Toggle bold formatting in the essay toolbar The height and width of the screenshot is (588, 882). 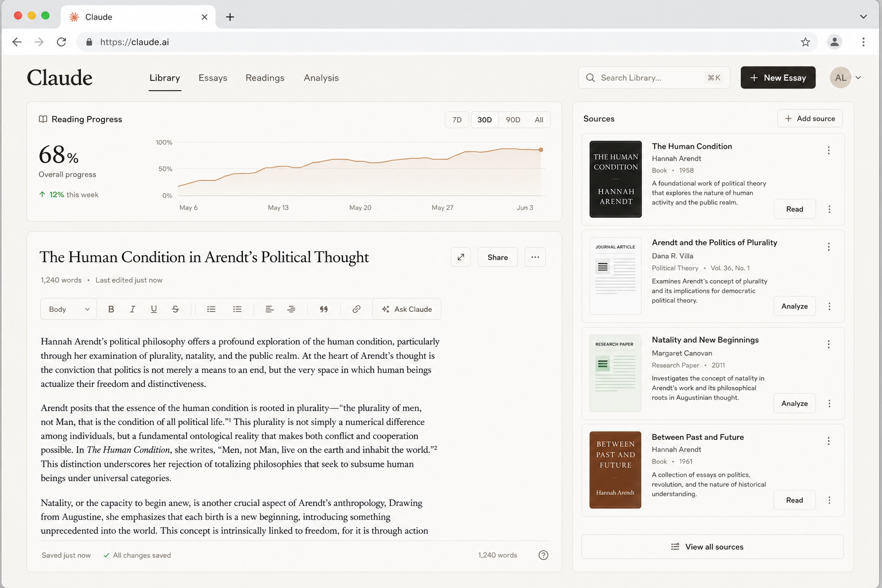click(x=111, y=309)
